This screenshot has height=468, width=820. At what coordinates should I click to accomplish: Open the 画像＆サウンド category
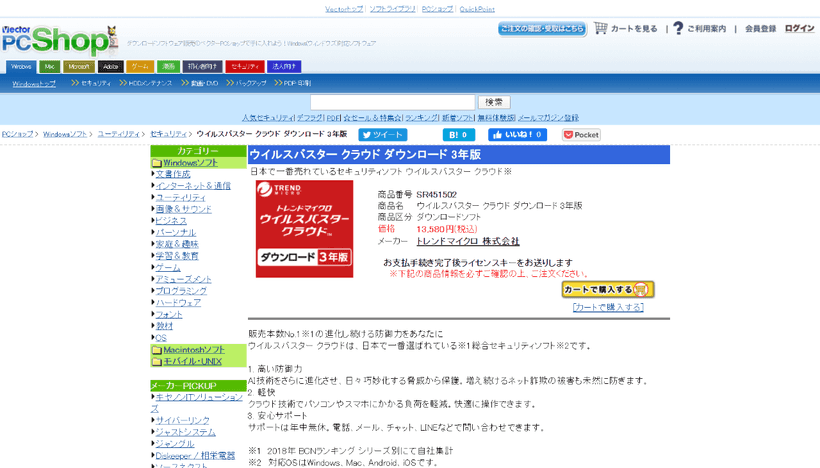click(184, 209)
